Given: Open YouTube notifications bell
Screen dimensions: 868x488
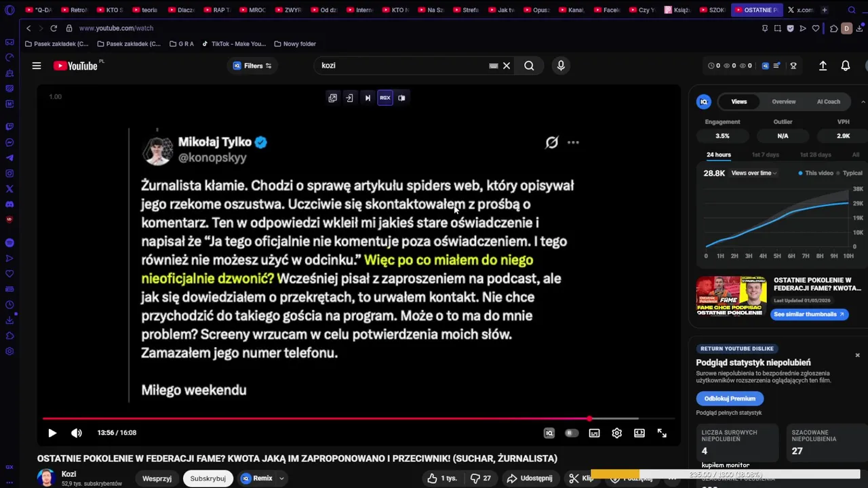Looking at the screenshot, I should click(846, 66).
